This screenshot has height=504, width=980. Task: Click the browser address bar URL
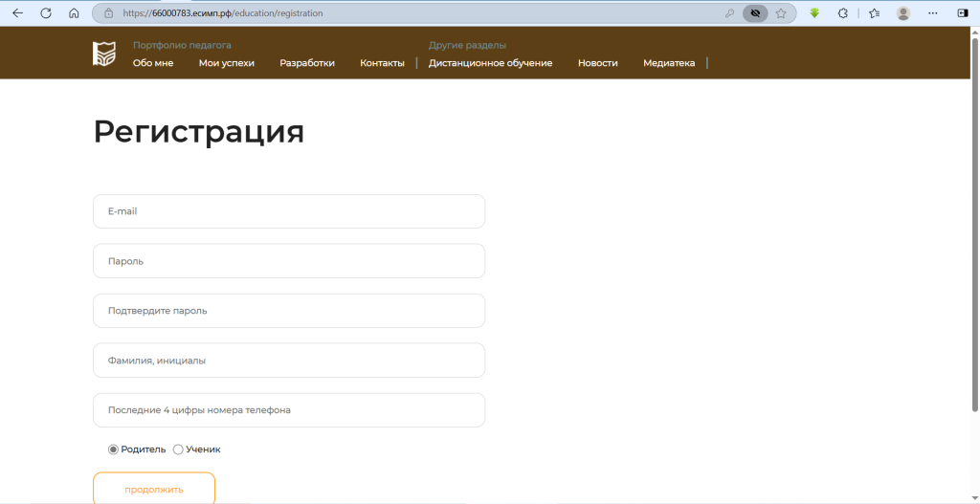point(223,13)
